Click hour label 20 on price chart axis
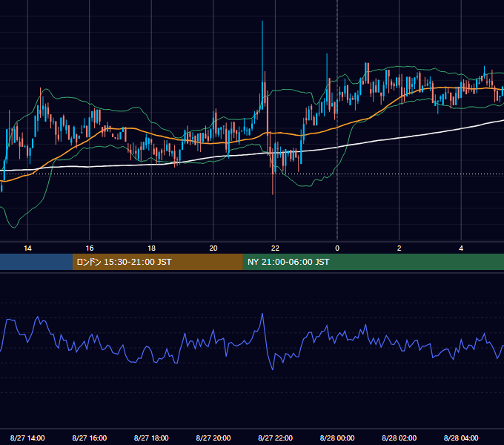Viewport: 504px width, 445px height. tap(213, 248)
